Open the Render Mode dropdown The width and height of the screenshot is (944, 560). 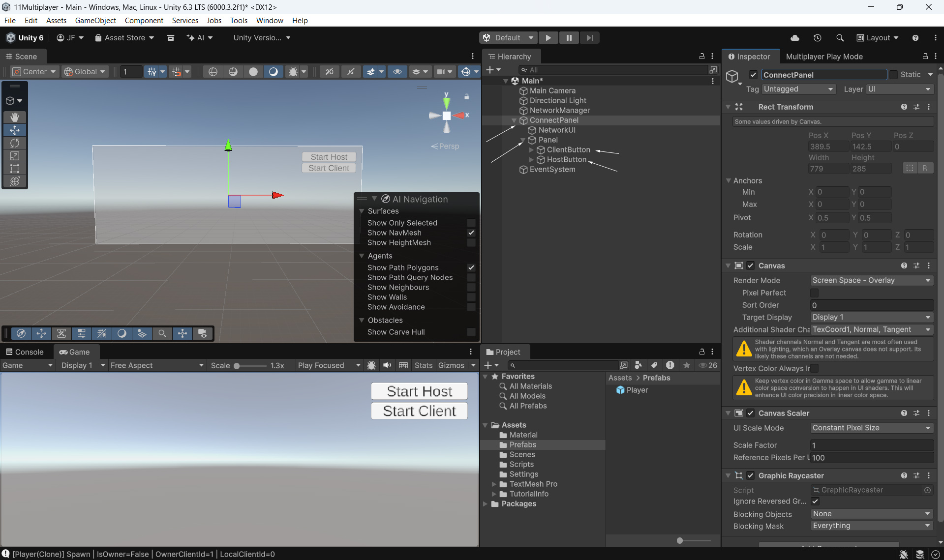point(871,280)
